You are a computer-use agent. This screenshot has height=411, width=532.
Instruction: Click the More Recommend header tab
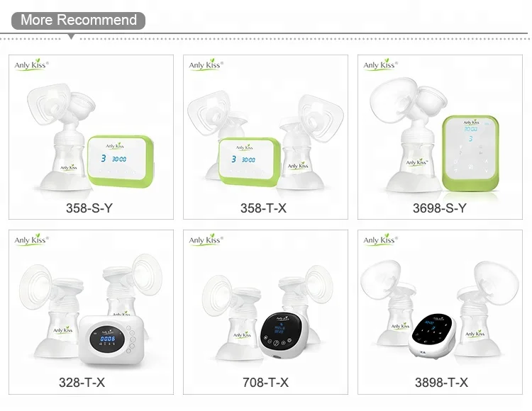pos(78,21)
